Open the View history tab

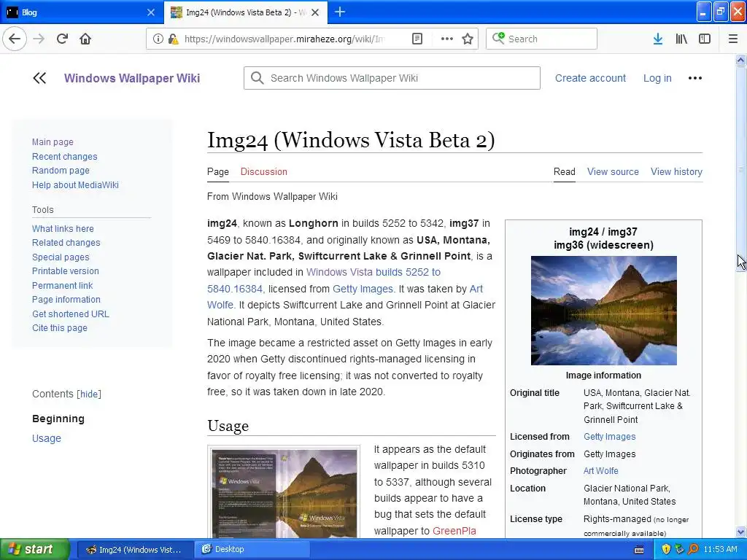(676, 171)
